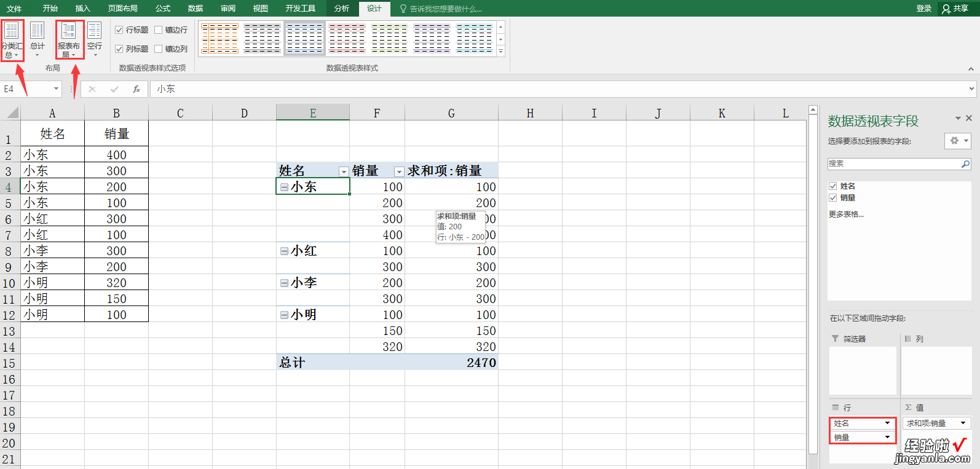This screenshot has width=980, height=469.
Task: Uncheck the 姓名 field in field list
Action: tap(833, 186)
